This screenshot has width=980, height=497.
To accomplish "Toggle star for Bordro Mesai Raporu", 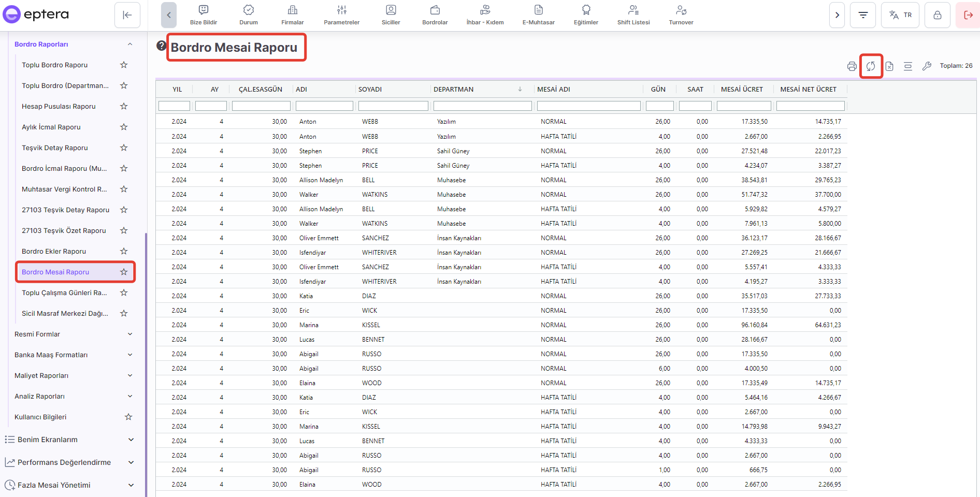I will click(x=124, y=272).
